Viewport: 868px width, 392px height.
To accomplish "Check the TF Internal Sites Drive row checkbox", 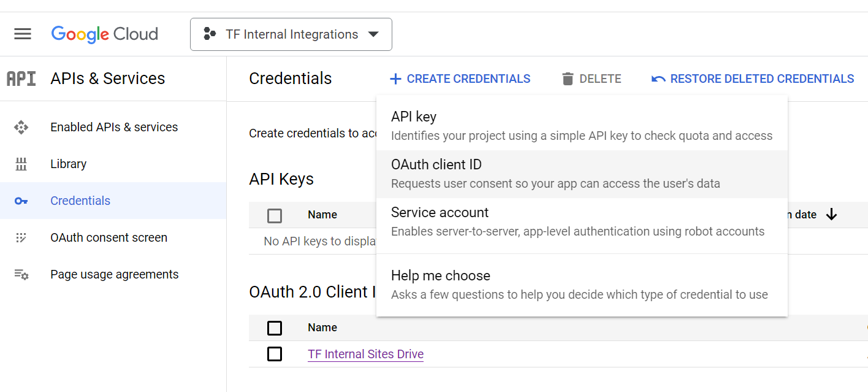I will (x=275, y=354).
